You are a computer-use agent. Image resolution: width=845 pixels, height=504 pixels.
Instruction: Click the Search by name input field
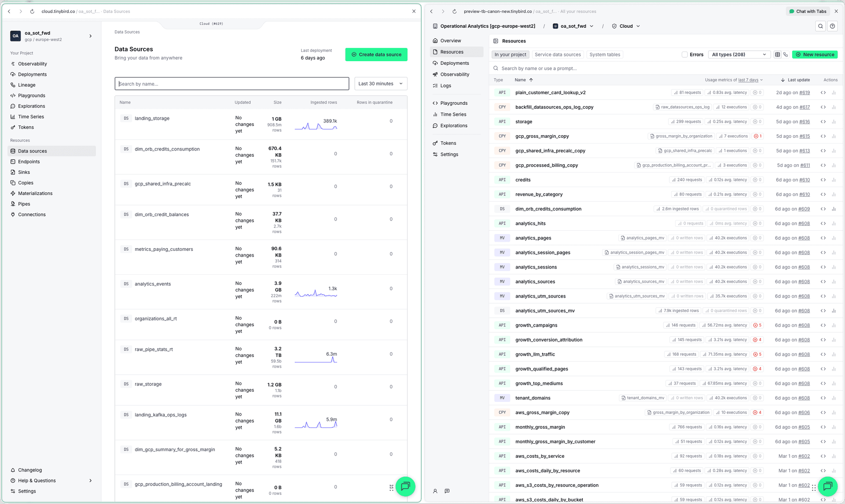pos(232,84)
